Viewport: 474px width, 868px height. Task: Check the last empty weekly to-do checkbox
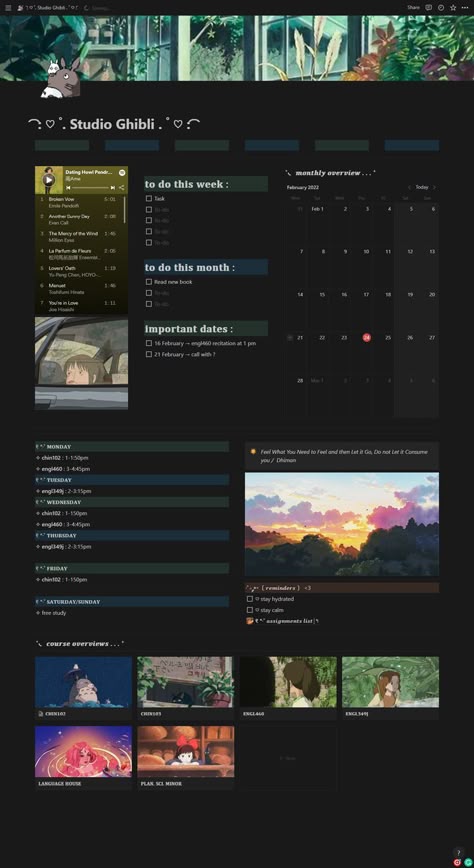(x=148, y=242)
